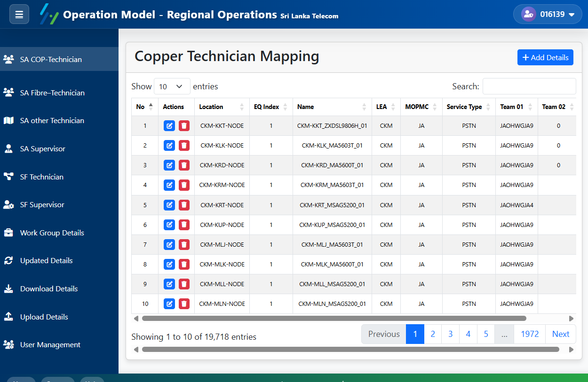The image size is (588, 382).
Task: Select the Download Details sidebar icon
Action: 10,288
